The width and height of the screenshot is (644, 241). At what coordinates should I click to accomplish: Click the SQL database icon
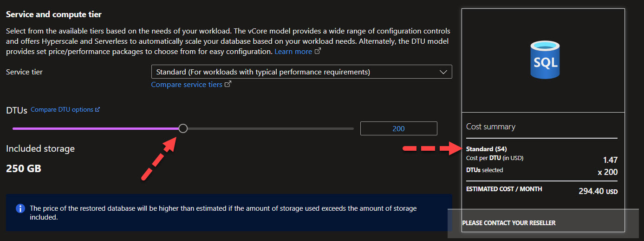[545, 60]
